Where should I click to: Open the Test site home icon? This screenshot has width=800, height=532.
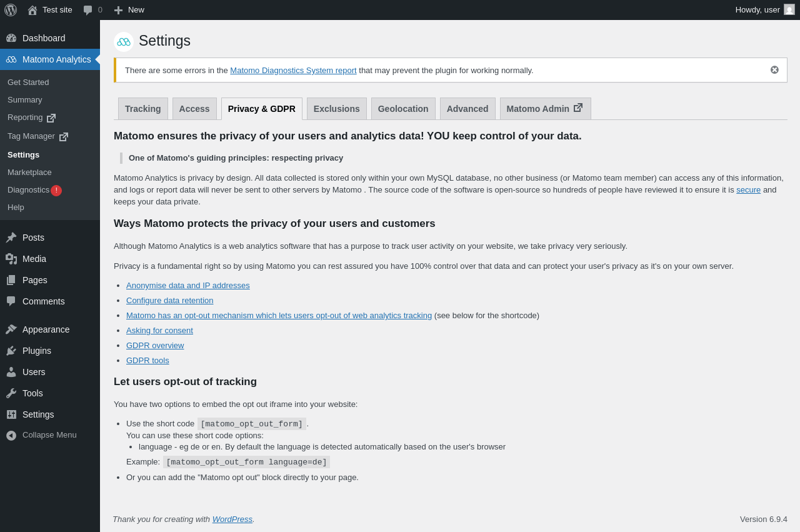[32, 10]
